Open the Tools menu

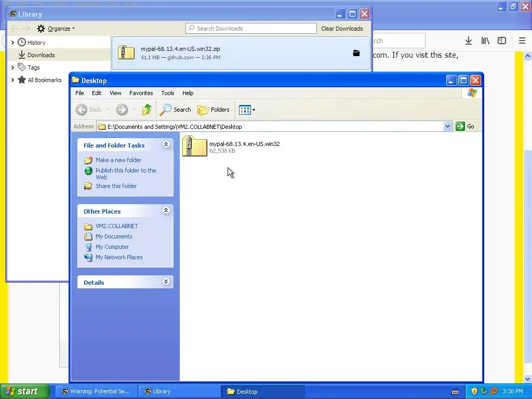168,93
